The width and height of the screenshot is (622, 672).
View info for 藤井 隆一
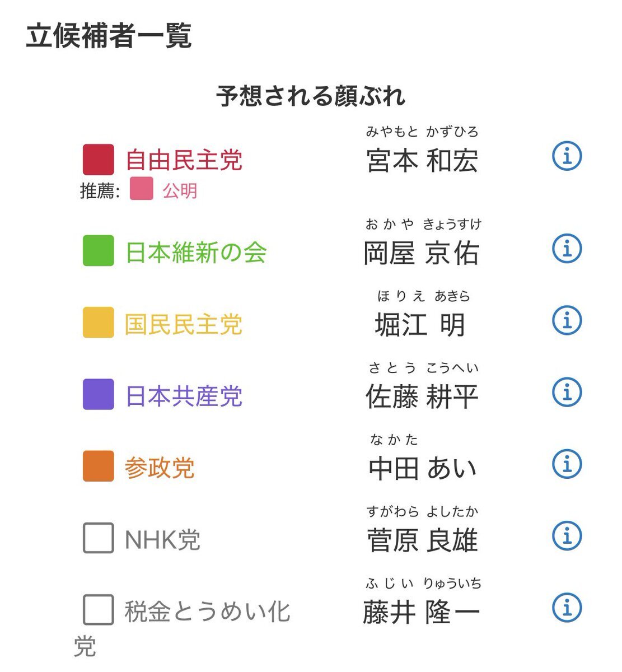tap(567, 608)
